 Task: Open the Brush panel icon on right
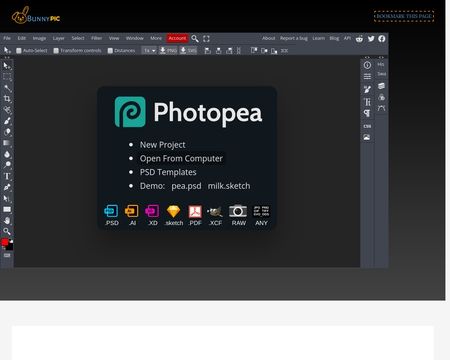click(x=367, y=89)
